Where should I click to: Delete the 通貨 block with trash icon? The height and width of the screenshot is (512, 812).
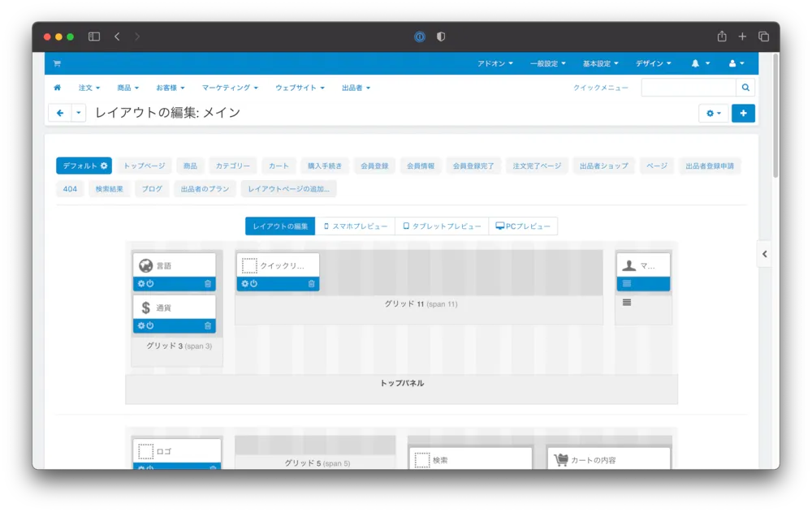[208, 325]
